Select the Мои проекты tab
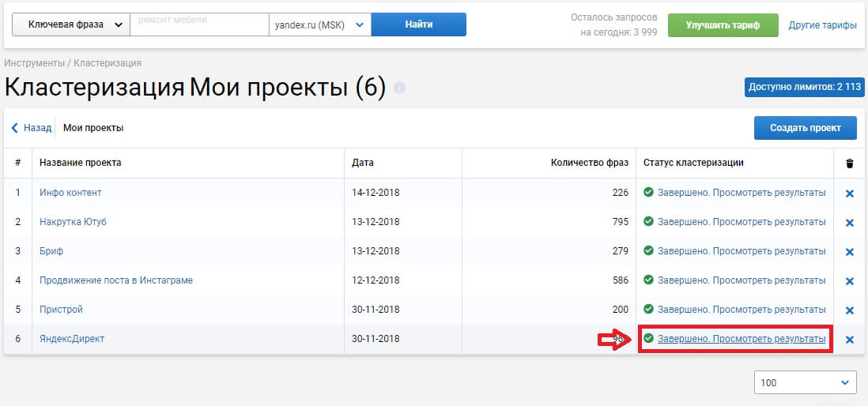Image resolution: width=868 pixels, height=406 pixels. (x=93, y=128)
